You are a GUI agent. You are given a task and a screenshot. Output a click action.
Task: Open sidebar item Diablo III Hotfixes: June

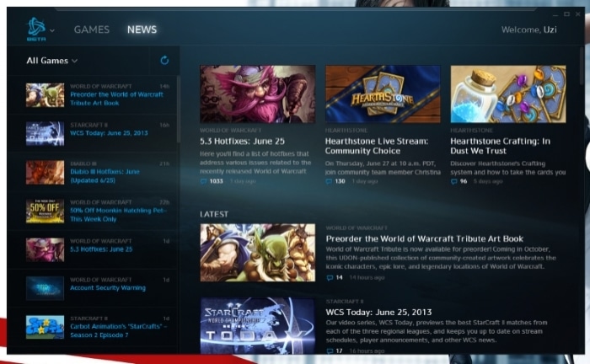point(105,175)
